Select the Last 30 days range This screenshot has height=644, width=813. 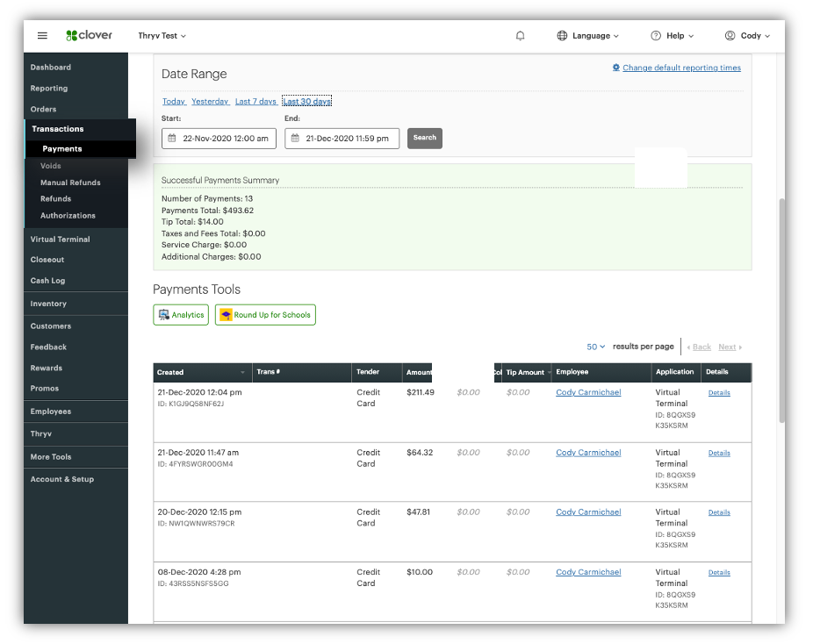pyautogui.click(x=307, y=102)
